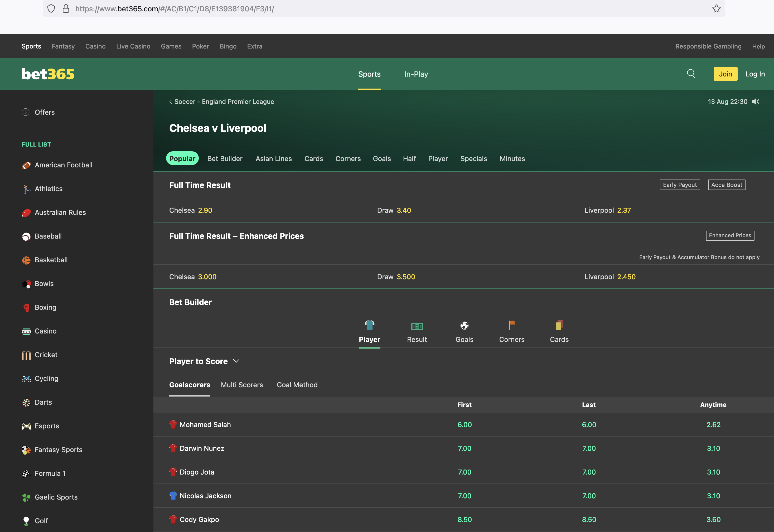Toggle the match sound speaker icon
This screenshot has width=774, height=532.
(x=755, y=102)
